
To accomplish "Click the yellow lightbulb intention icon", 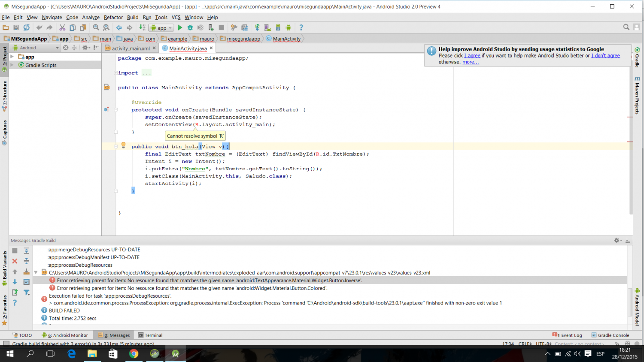I will coord(123,145).
